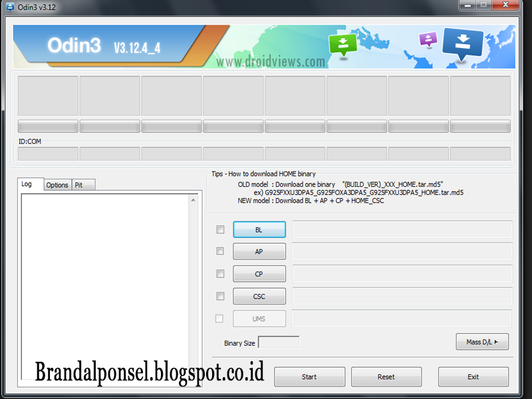Enable the CSC file checkbox
The width and height of the screenshot is (532, 399).
[x=220, y=296]
